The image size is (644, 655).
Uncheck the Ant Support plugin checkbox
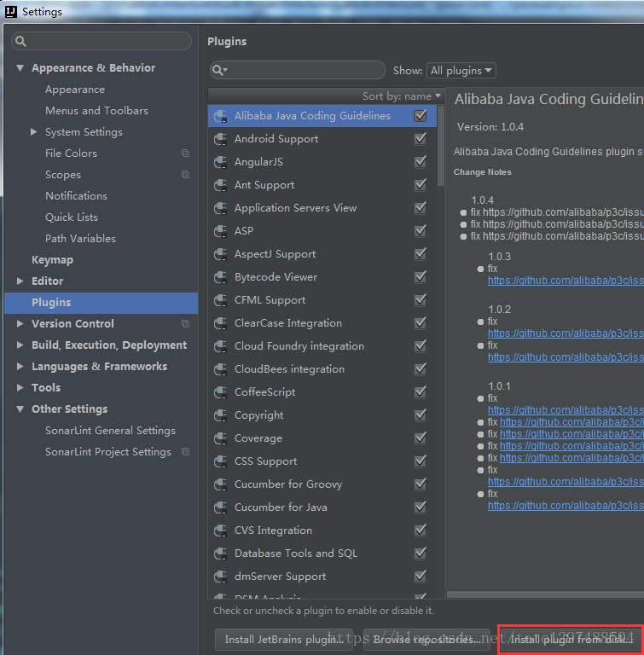[x=421, y=184]
